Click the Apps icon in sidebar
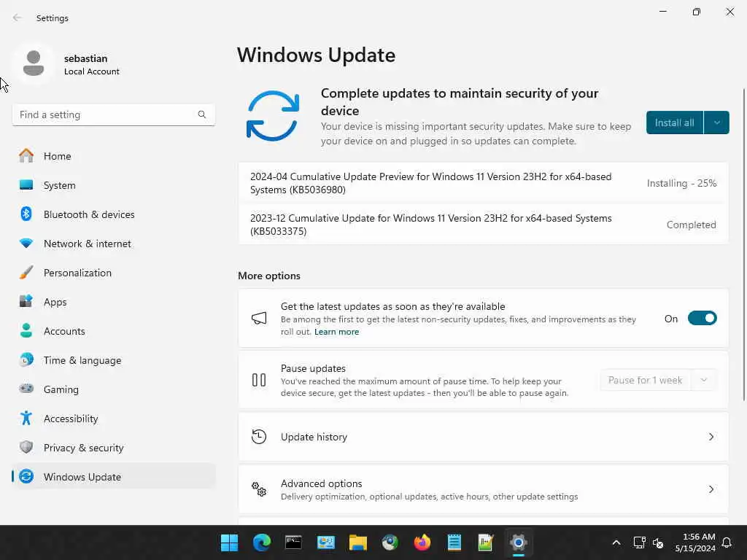The image size is (747, 560). pos(26,301)
